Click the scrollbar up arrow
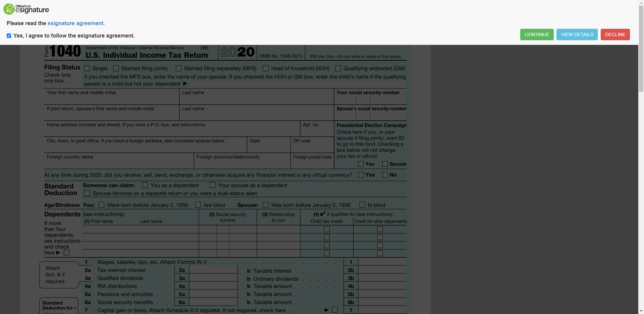 641,3
